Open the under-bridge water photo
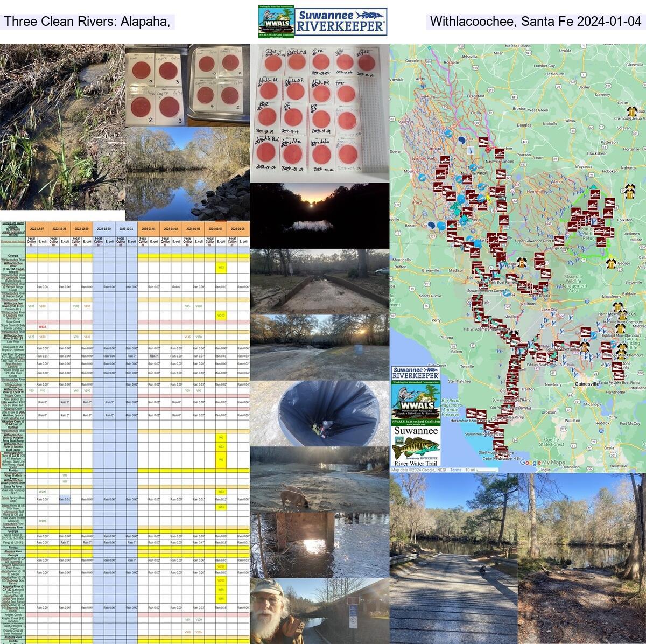This screenshot has height=644, width=646. pos(319,545)
